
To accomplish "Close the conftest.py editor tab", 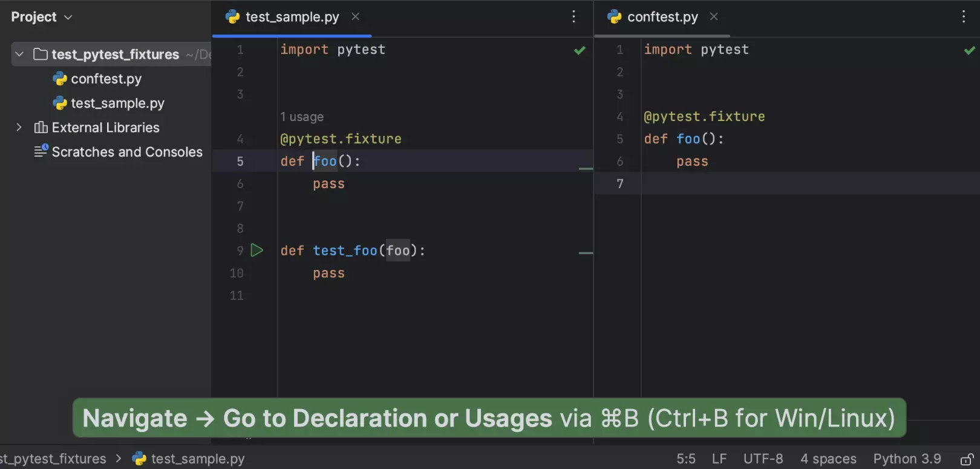I will pos(714,17).
